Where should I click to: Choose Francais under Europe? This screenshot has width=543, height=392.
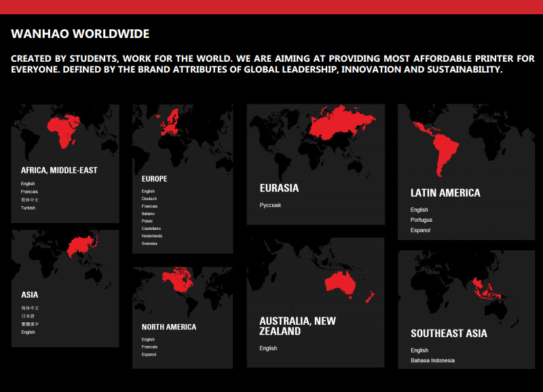tap(149, 206)
